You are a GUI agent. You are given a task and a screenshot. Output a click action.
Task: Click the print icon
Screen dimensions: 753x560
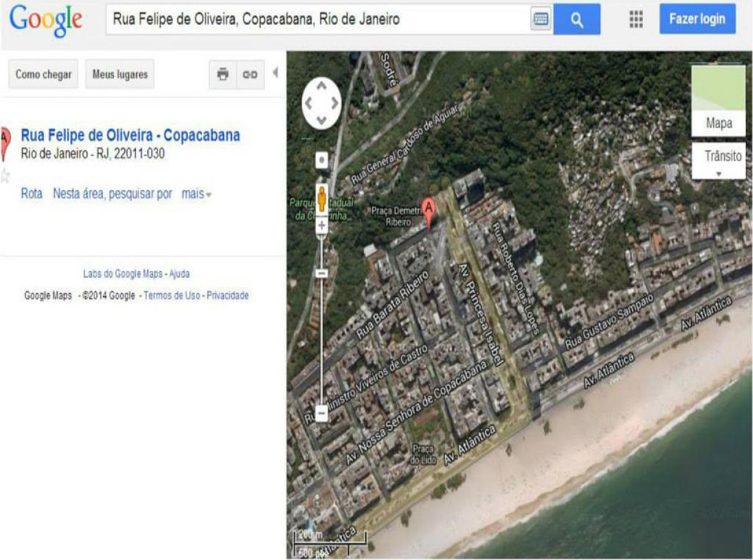tap(223, 75)
